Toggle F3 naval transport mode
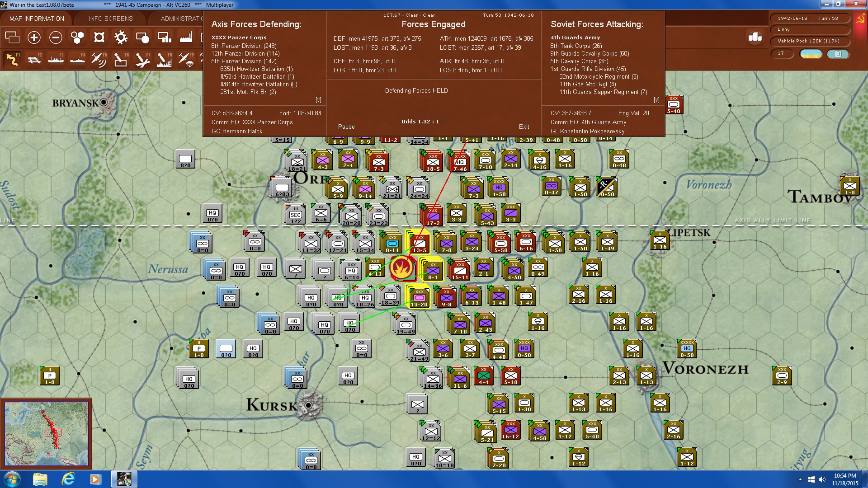The image size is (868, 488). (56, 60)
